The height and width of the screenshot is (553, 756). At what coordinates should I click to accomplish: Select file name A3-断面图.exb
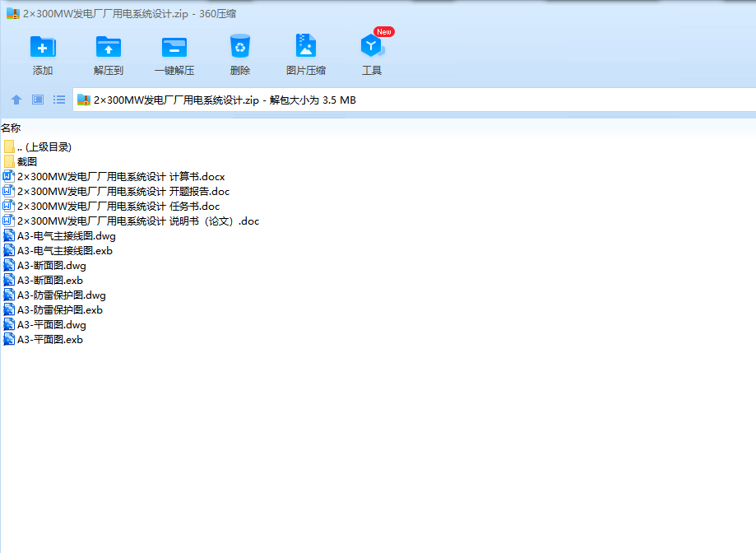tap(50, 281)
